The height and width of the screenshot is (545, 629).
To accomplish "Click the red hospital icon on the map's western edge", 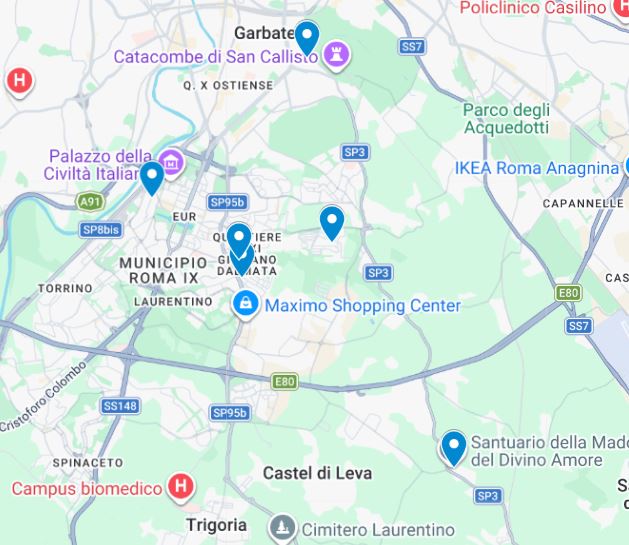I will point(19,82).
